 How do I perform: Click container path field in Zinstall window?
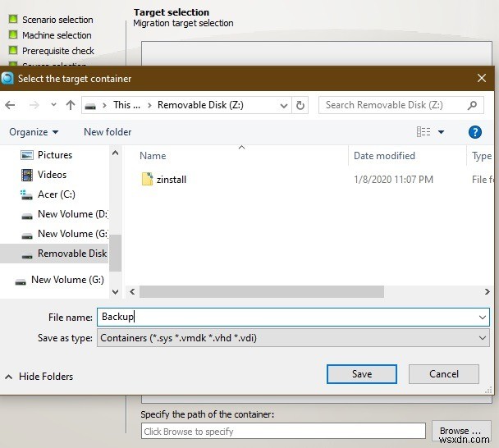283,432
